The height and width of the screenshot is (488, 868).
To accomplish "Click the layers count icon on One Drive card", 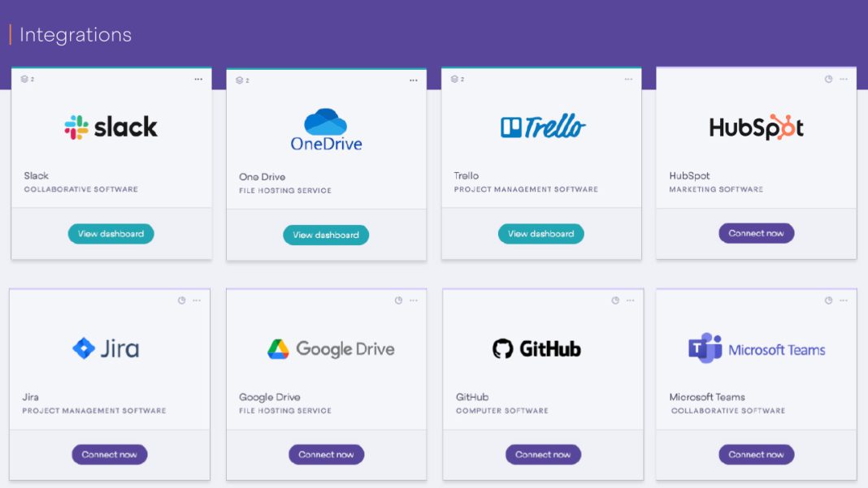I will coord(239,80).
